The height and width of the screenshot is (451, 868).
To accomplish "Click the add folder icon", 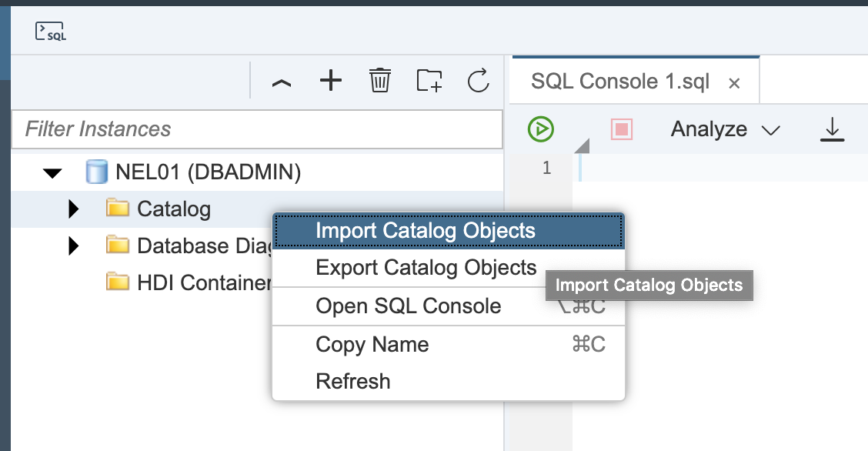I will point(429,80).
